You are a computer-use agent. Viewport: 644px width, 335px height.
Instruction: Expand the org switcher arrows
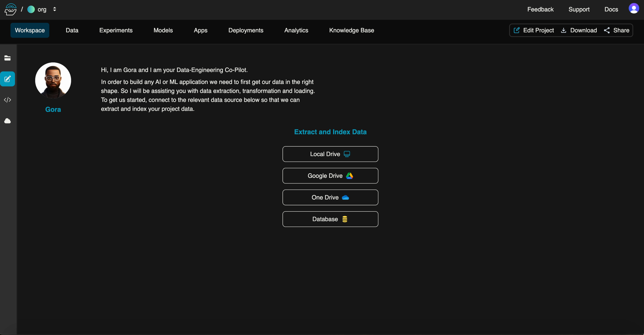(x=55, y=9)
